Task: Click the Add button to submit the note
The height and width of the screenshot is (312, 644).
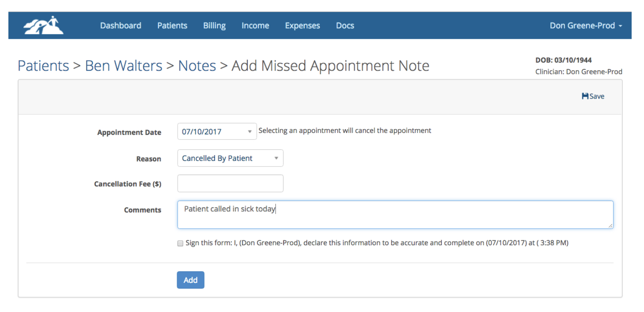Action: [190, 280]
